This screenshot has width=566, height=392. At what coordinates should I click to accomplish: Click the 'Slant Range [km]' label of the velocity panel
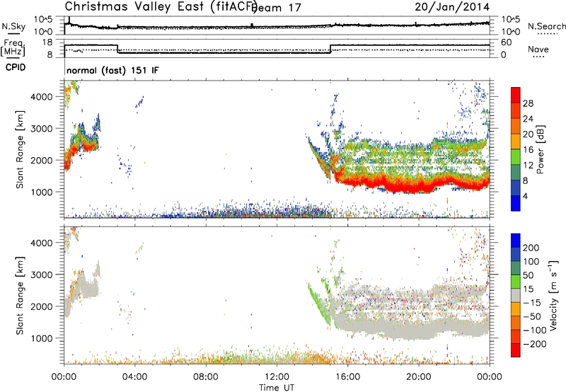click(20, 296)
